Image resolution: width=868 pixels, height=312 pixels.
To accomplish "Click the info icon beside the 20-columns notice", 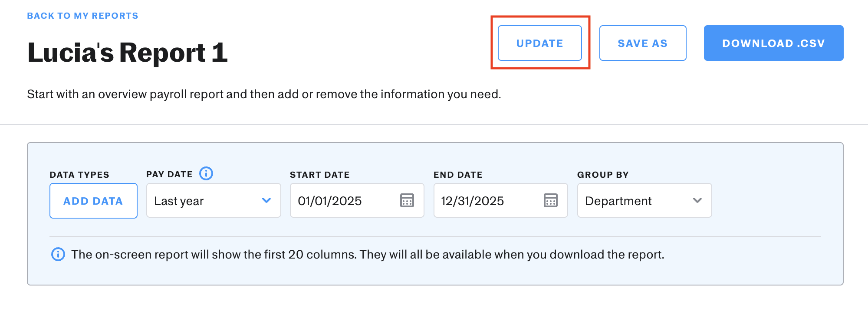I will pyautogui.click(x=58, y=254).
